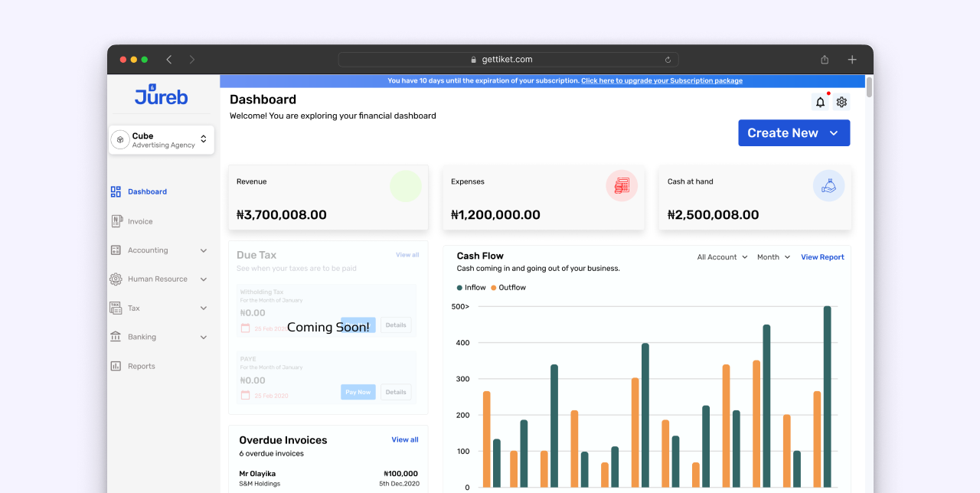Expand the Accounting sidebar menu

[x=158, y=250]
